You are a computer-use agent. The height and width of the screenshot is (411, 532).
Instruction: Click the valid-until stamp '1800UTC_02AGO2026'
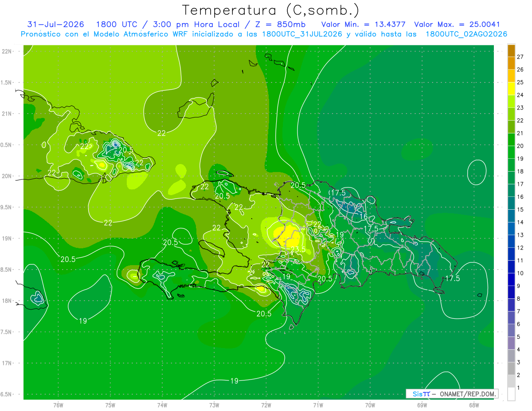tap(466, 34)
